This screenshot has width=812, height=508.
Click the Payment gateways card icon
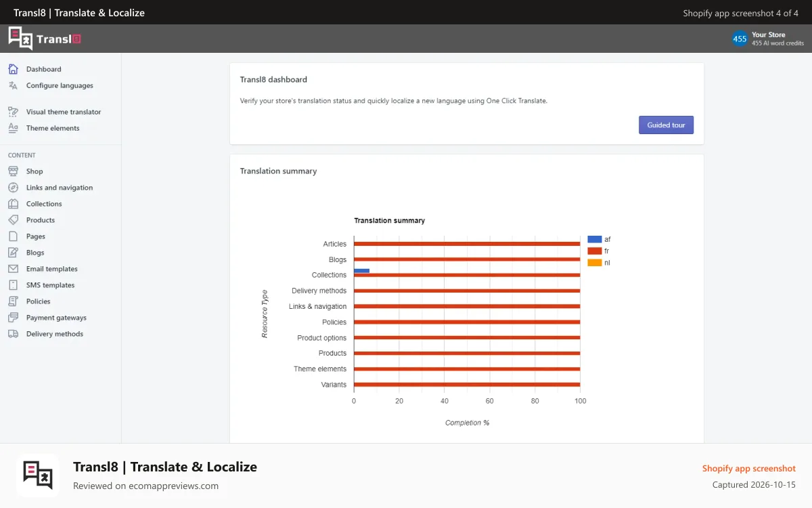point(13,318)
